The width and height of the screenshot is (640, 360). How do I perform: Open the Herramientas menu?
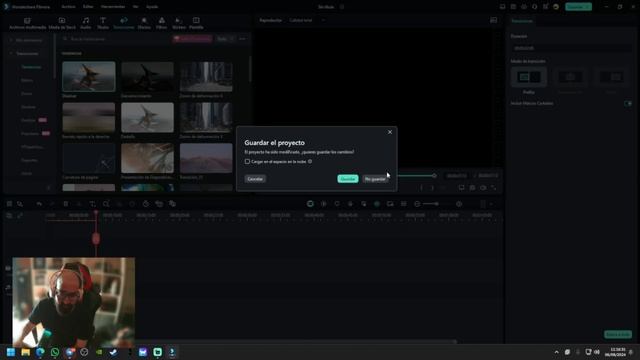pyautogui.click(x=113, y=7)
